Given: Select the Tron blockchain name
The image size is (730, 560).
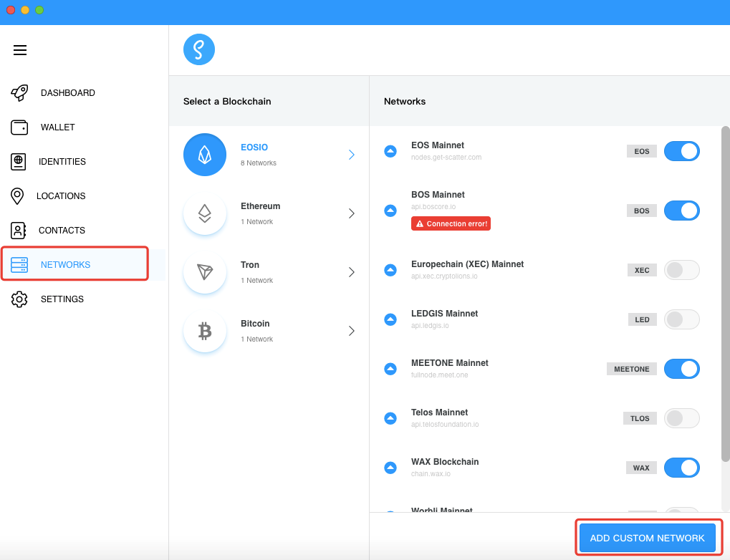Looking at the screenshot, I should (250, 264).
